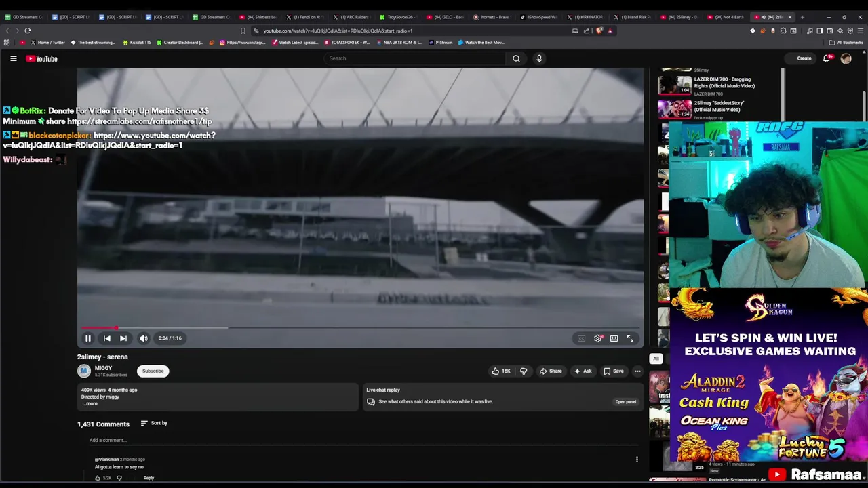Like the video (16K)
Screen dimensions: 868x488
tap(501, 371)
